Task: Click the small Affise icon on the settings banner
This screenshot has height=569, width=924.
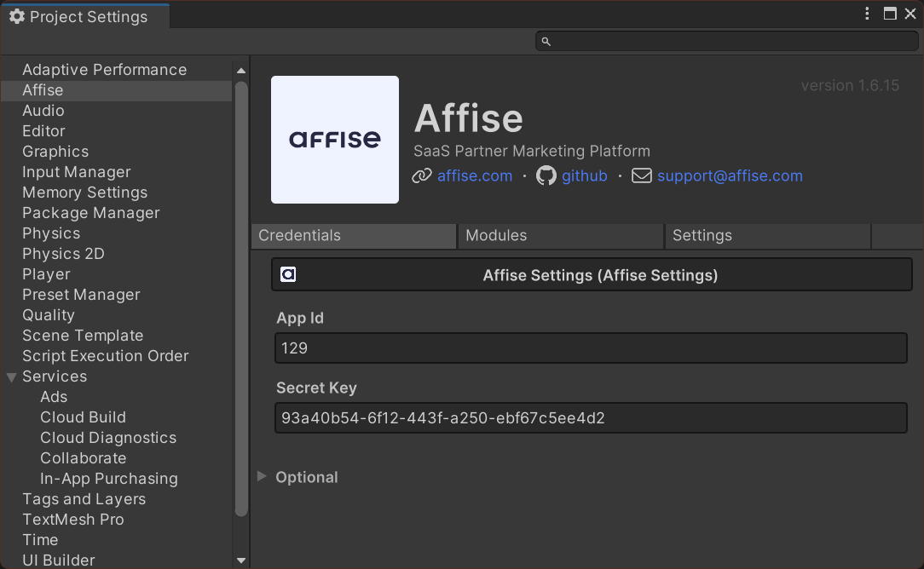Action: pyautogui.click(x=288, y=274)
